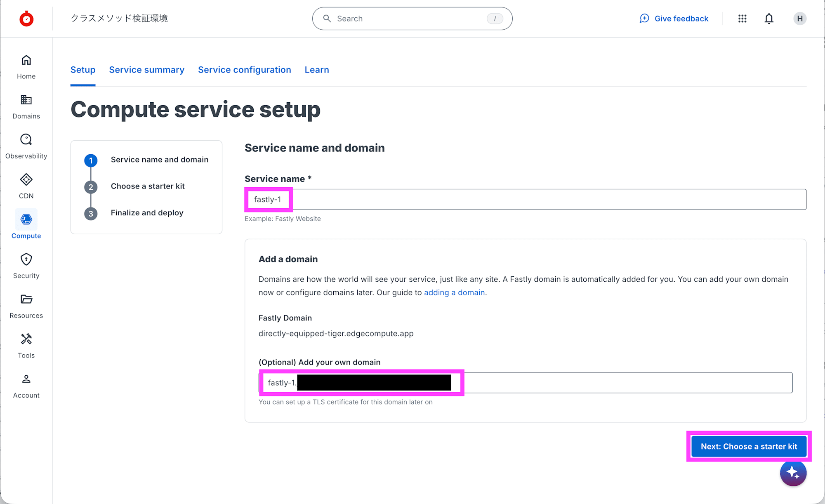Viewport: 825px width, 504px height.
Task: Click the Fastly logo icon
Action: (x=26, y=19)
